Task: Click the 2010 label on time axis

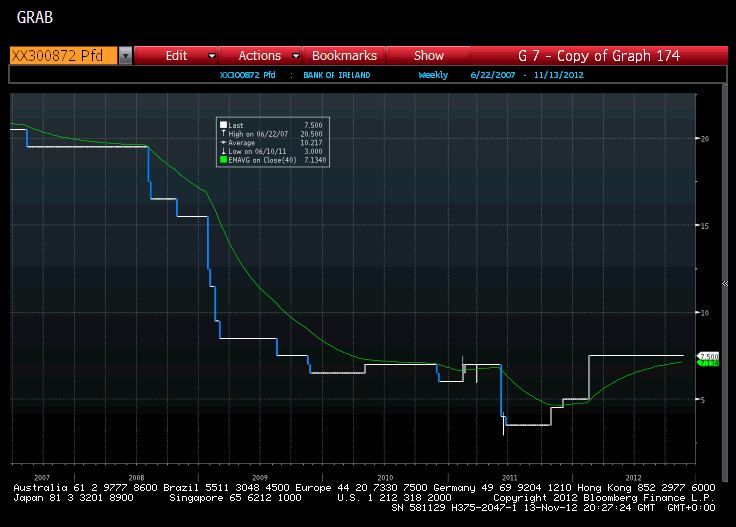Action: pos(385,478)
